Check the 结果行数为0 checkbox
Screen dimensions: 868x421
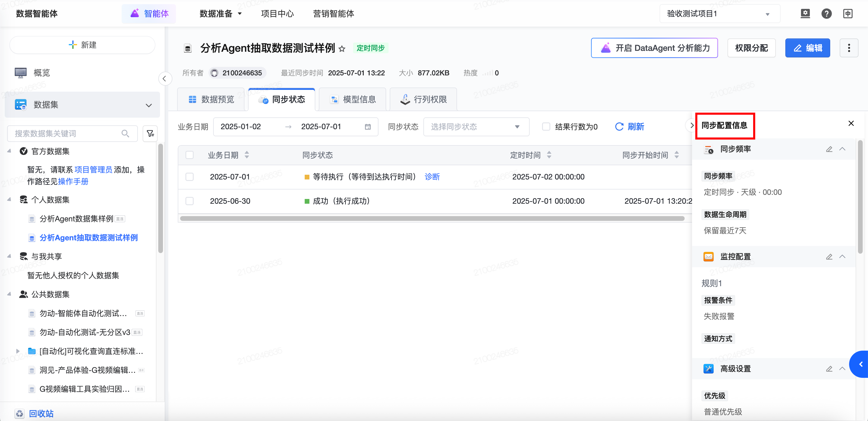click(546, 127)
